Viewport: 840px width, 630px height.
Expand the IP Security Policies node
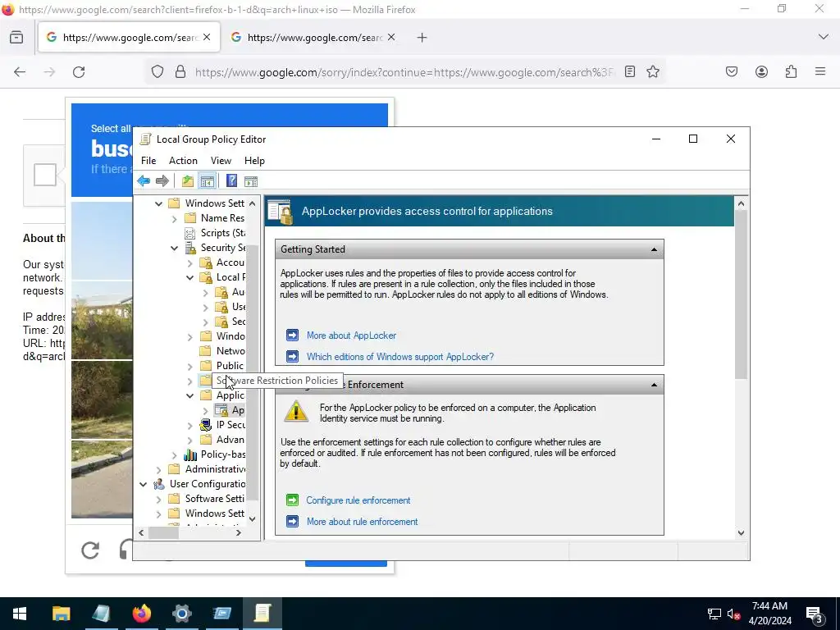(x=189, y=426)
